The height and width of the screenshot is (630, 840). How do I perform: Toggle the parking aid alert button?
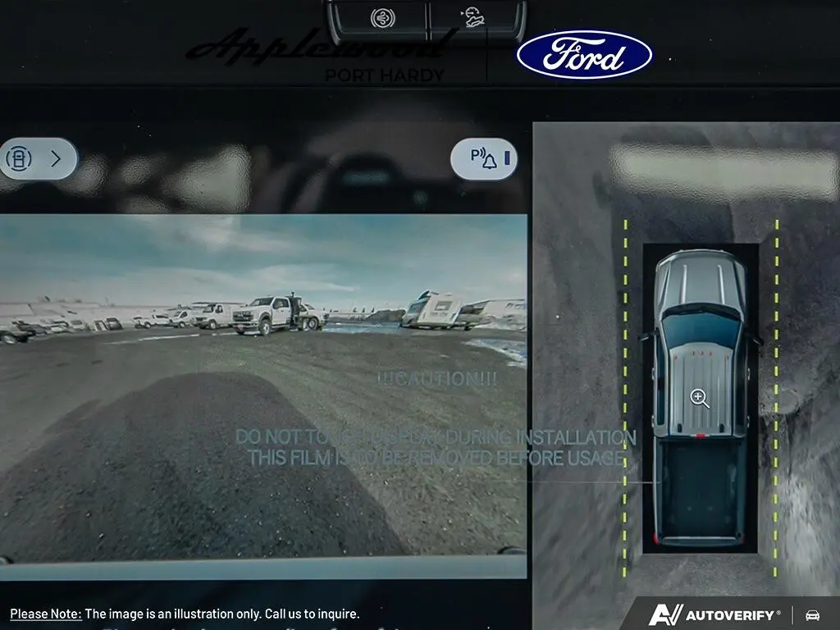point(483,159)
